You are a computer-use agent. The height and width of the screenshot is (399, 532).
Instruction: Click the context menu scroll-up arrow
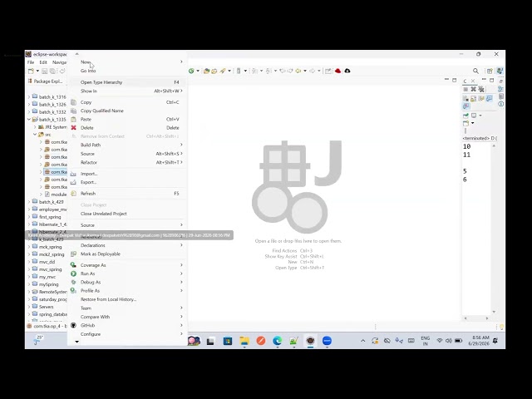(77, 54)
